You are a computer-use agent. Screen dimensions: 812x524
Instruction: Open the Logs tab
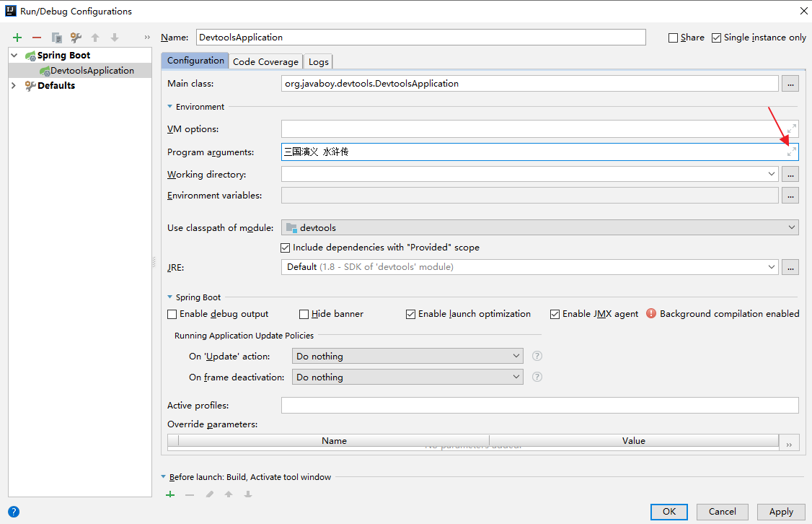(x=318, y=61)
